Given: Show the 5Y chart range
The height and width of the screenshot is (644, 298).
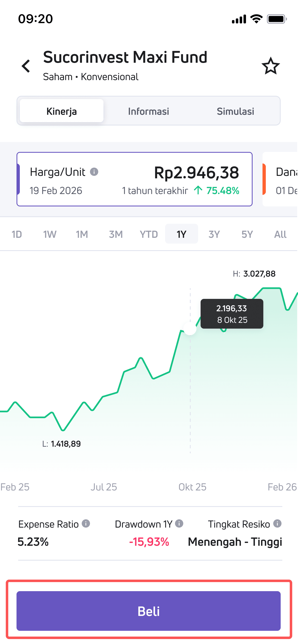Looking at the screenshot, I should point(247,234).
